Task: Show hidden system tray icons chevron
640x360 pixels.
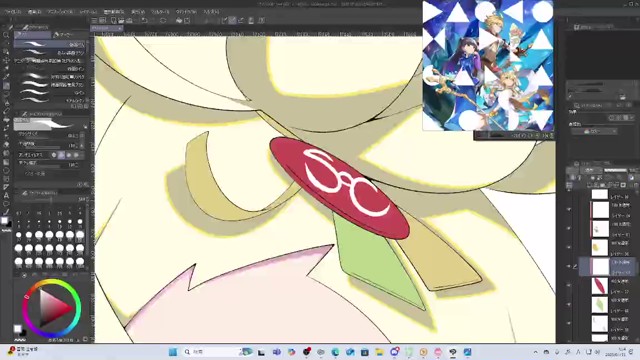Action: (536, 352)
